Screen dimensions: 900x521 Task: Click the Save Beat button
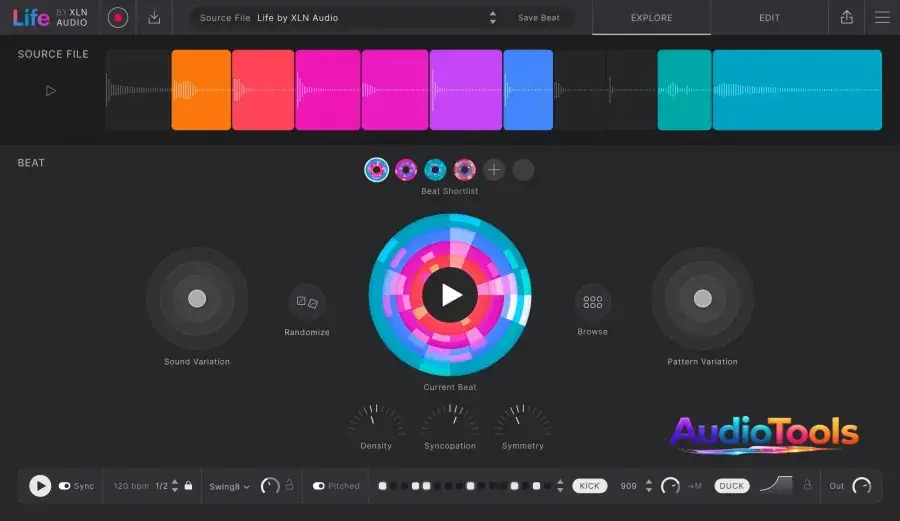point(538,18)
